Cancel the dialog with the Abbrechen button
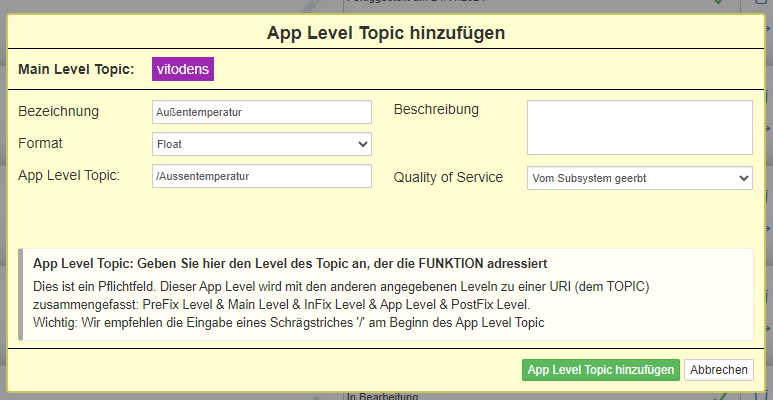This screenshot has height=400, width=773. click(719, 370)
